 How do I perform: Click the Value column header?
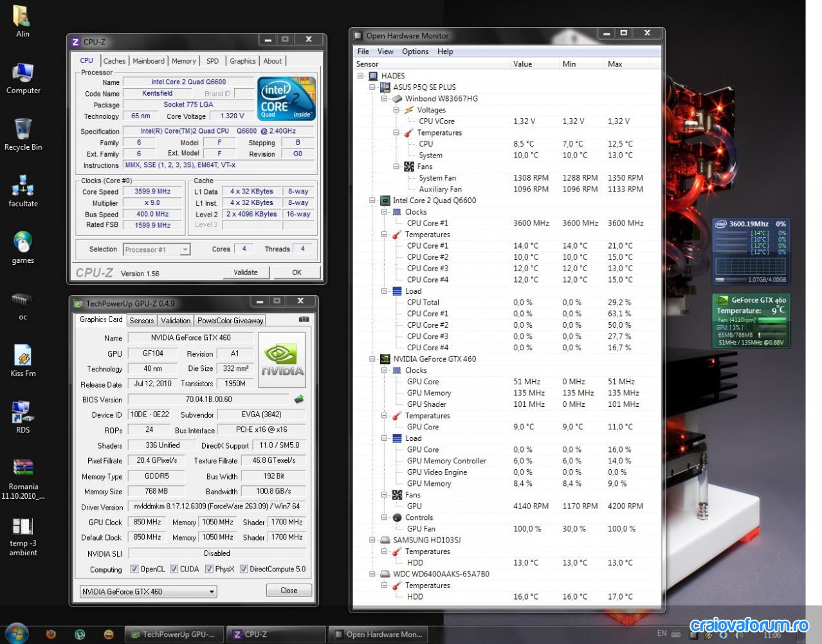(x=534, y=64)
